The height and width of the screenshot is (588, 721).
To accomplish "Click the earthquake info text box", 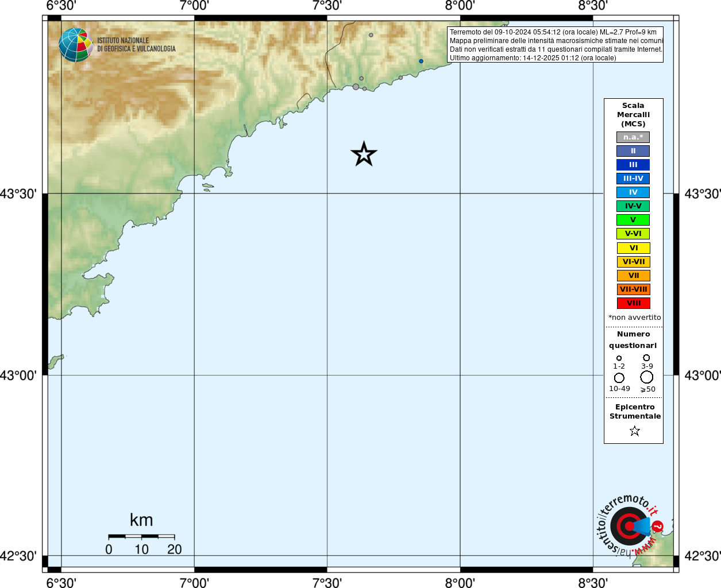I will (556, 45).
